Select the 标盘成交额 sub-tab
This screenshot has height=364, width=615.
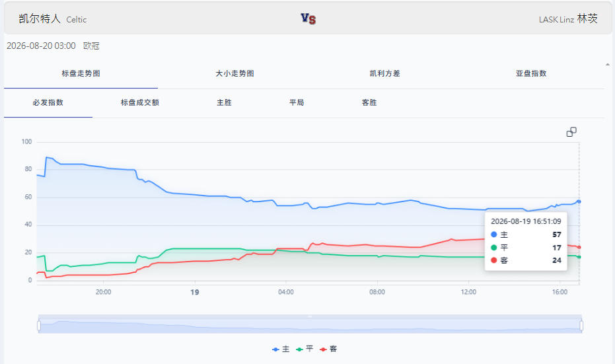(139, 102)
